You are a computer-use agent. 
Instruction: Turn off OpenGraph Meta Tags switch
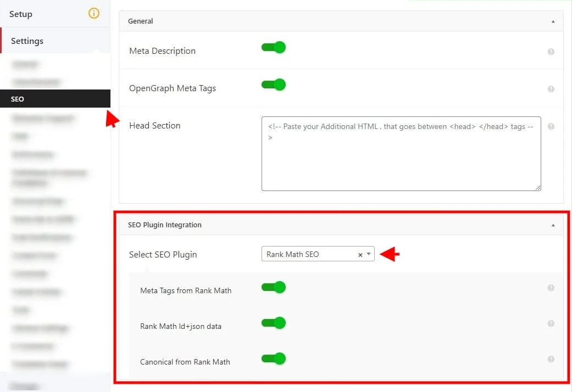pos(274,85)
